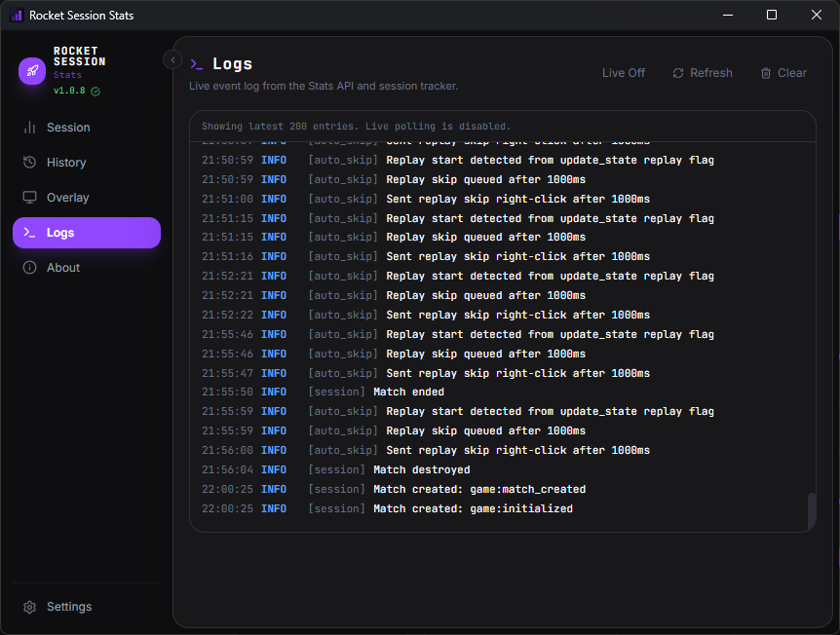Click the Session bar chart icon
Image resolution: width=840 pixels, height=635 pixels.
[x=29, y=128]
